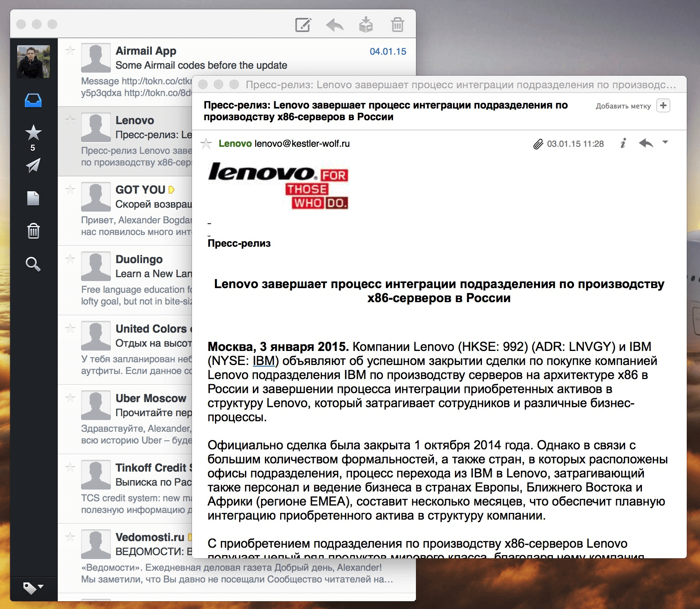Follow the IBM ticker link
Image resolution: width=700 pixels, height=609 pixels.
[x=264, y=361]
